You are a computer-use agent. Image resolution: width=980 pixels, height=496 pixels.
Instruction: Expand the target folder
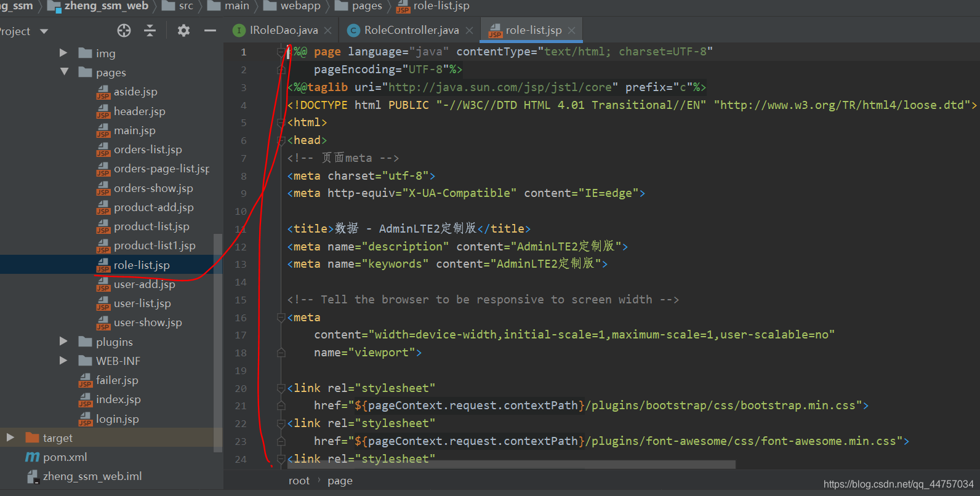coord(10,437)
